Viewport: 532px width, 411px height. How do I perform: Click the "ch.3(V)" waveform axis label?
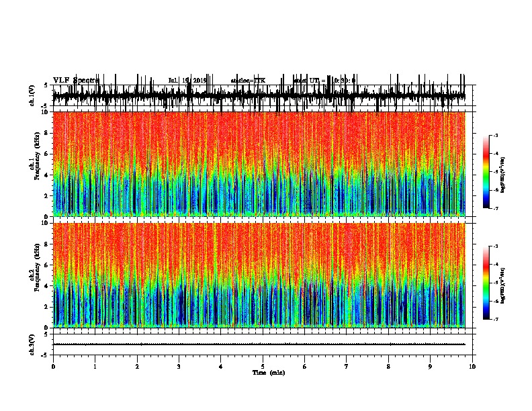(32, 345)
